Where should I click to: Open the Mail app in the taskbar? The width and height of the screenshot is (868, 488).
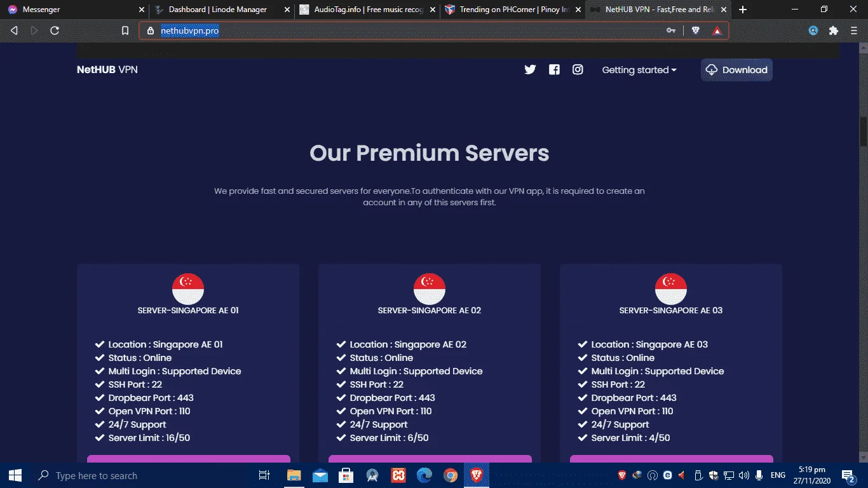320,475
